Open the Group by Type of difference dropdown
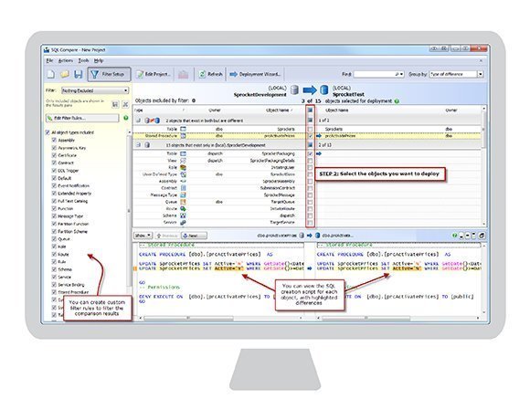Screen dimensions: 530x420 481,74
